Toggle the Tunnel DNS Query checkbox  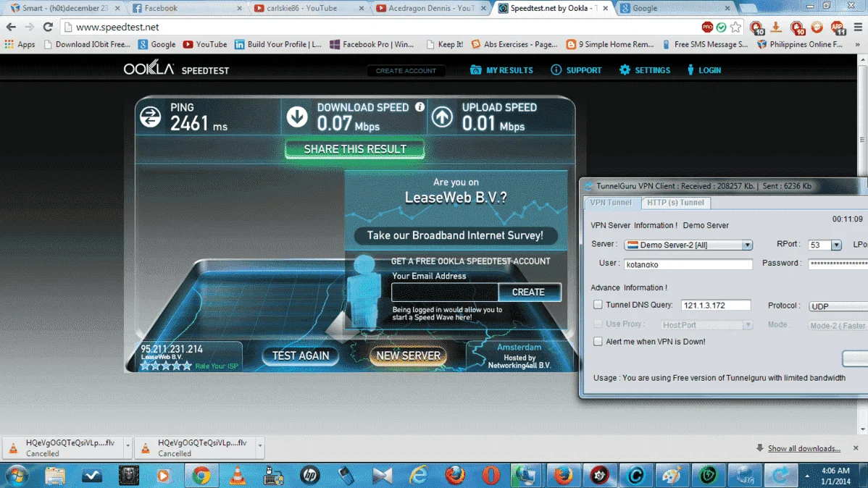click(x=598, y=304)
